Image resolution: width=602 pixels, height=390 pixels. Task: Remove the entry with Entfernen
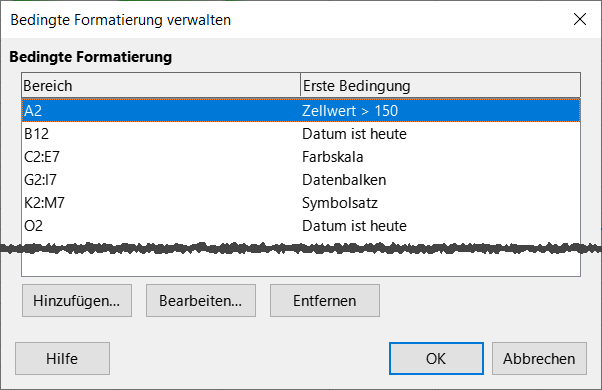click(x=325, y=301)
